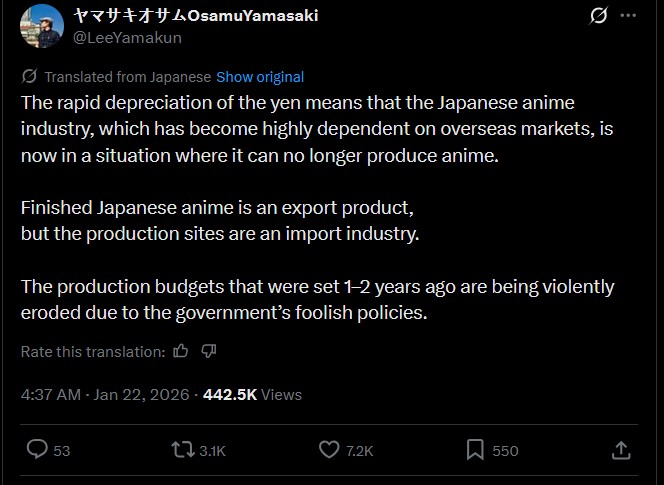Screen dimensions: 664x485
Task: Open OsamuYamasaki's profile picture
Action: (40, 27)
